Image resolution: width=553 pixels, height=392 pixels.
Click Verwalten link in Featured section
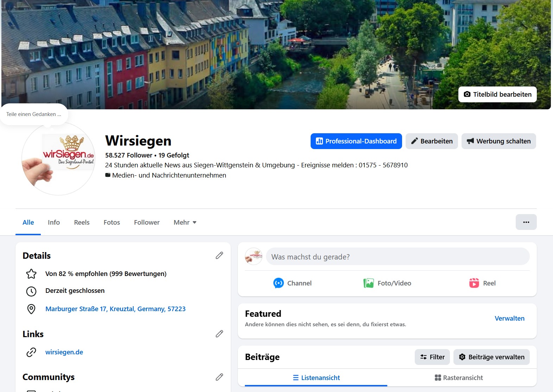tap(509, 319)
